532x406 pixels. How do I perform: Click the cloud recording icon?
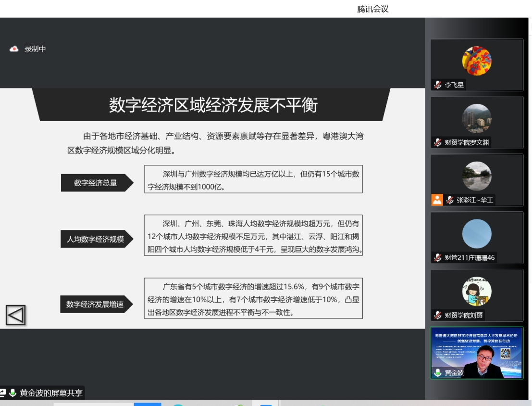point(14,49)
